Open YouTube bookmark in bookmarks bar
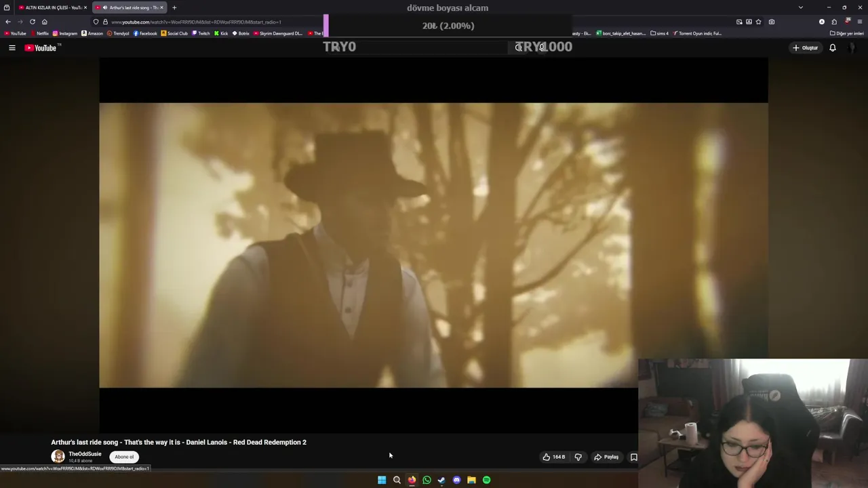 (x=15, y=33)
